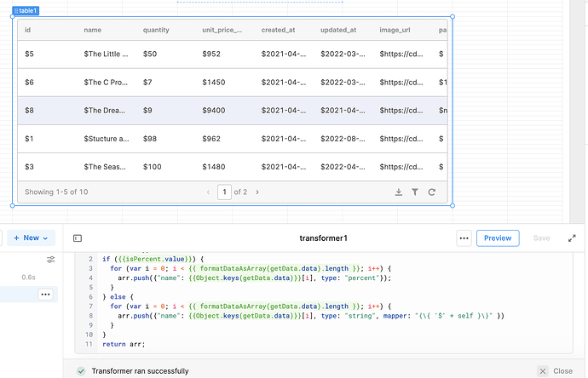This screenshot has width=588, height=378.
Task: Click the $9400 unit price cell
Action: [214, 111]
